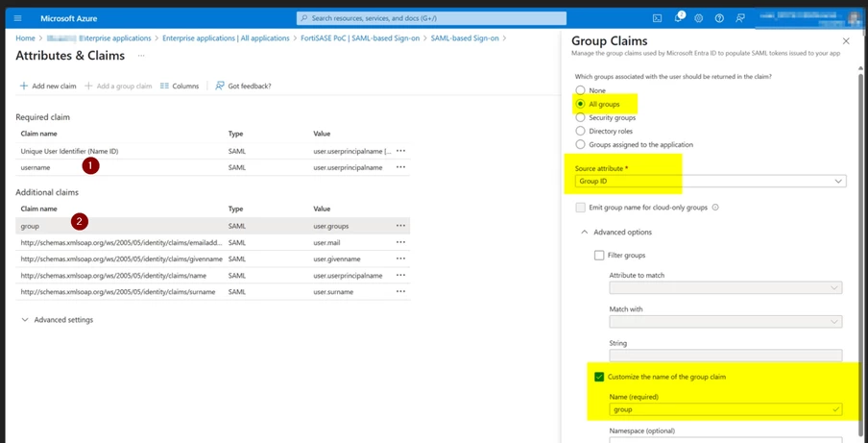Open the Attribute to match dropdown
The height and width of the screenshot is (443, 868).
[x=726, y=288]
